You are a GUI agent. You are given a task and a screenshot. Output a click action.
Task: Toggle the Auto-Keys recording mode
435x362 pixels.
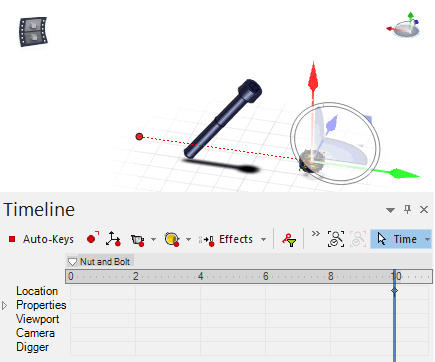coord(41,239)
